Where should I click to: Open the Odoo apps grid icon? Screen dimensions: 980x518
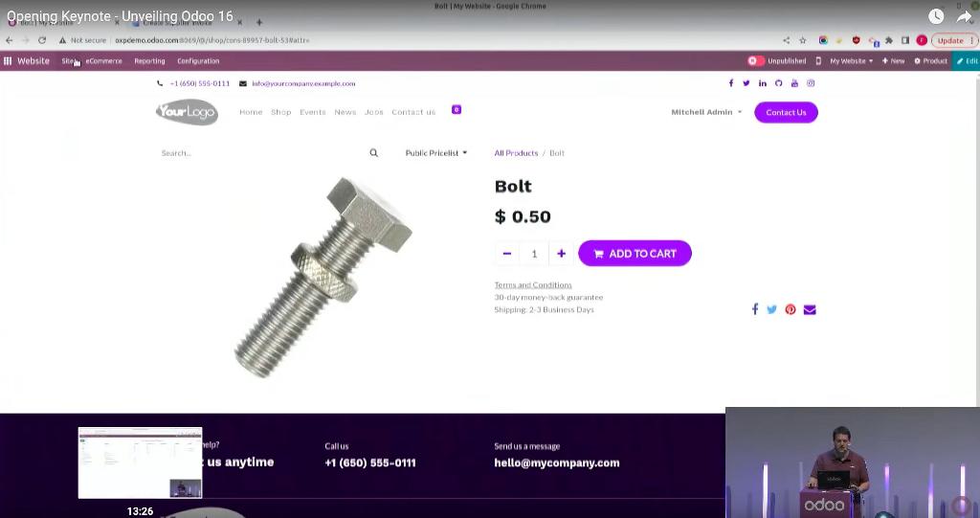(x=8, y=60)
